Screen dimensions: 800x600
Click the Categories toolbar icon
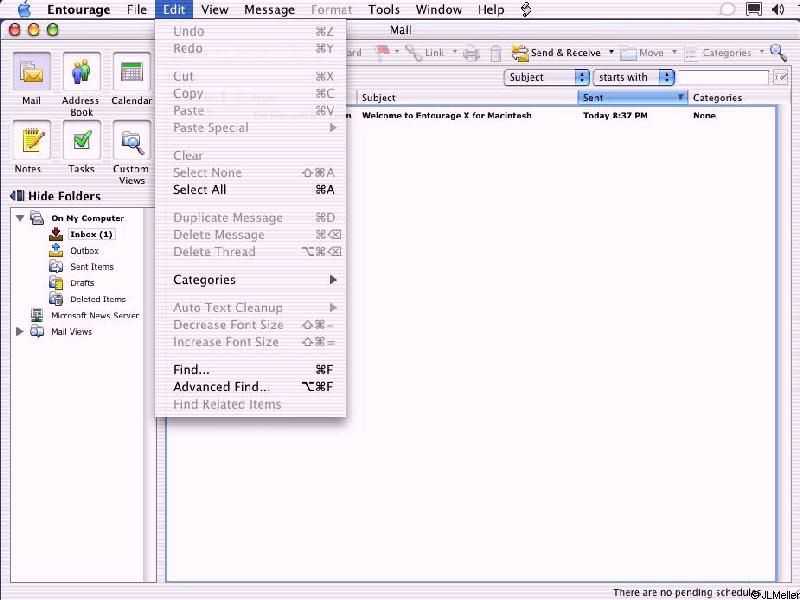click(x=691, y=53)
